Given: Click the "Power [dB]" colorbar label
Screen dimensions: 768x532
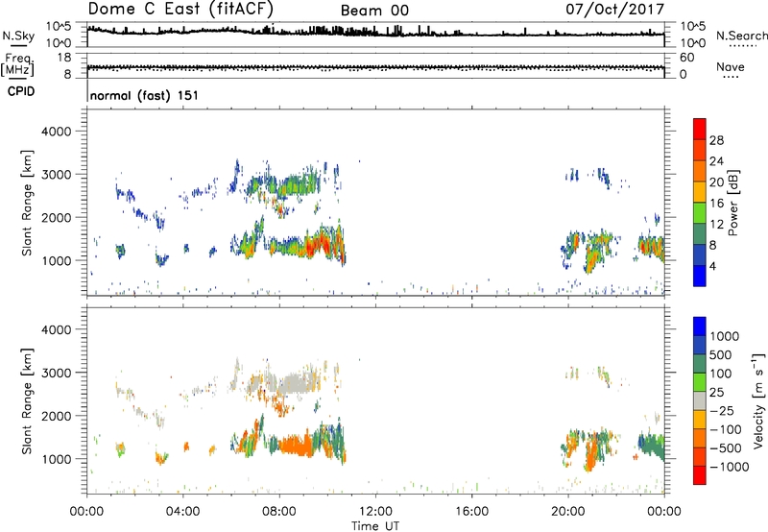Looking at the screenshot, I should click(x=732, y=203).
